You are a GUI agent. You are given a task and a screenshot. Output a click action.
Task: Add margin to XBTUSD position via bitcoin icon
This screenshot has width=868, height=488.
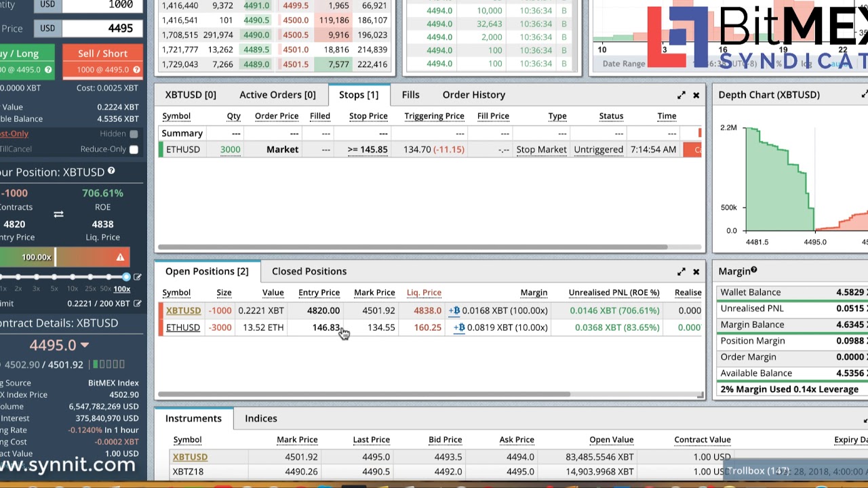pos(454,310)
